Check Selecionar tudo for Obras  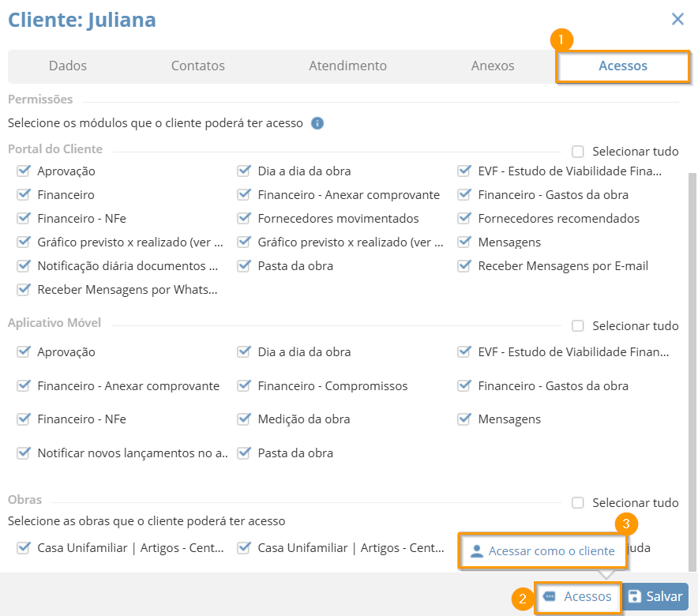click(x=578, y=502)
